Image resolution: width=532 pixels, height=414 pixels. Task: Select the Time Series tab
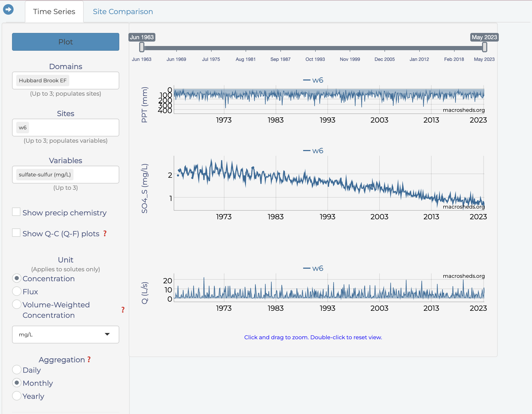(x=54, y=11)
